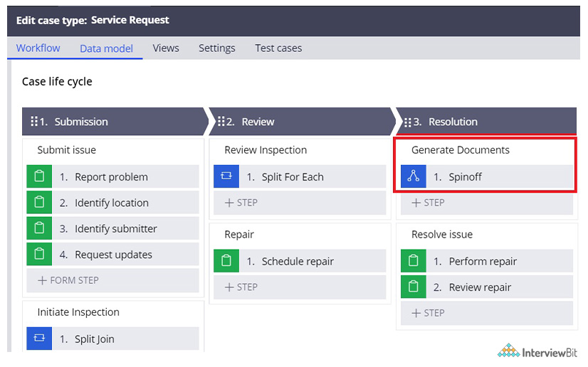The height and width of the screenshot is (367, 588).
Task: Open the Data model tab
Action: [x=107, y=48]
